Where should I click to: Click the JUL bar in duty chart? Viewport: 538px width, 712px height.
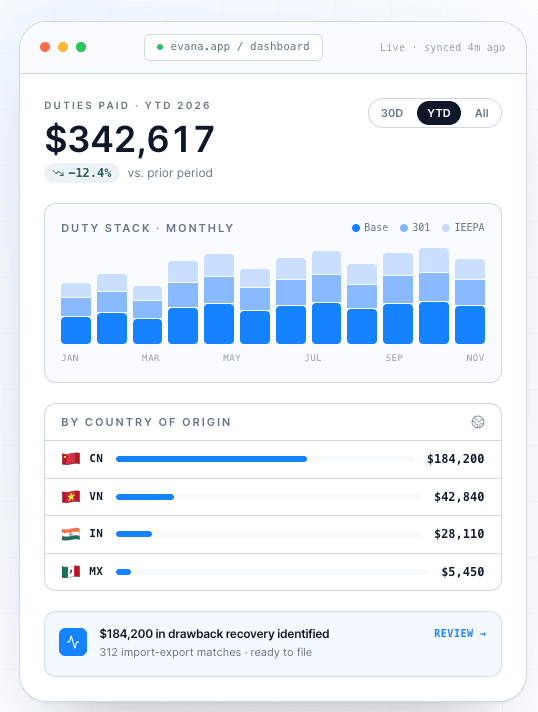coord(326,297)
